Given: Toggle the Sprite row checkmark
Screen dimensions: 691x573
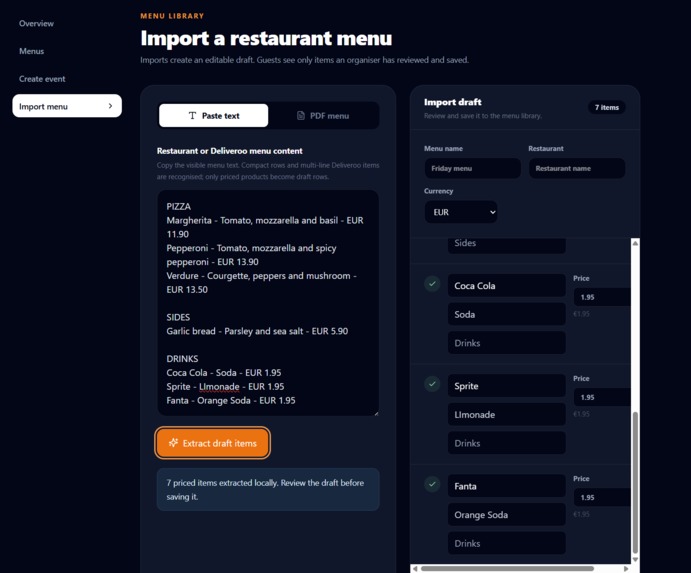Looking at the screenshot, I should pyautogui.click(x=432, y=384).
